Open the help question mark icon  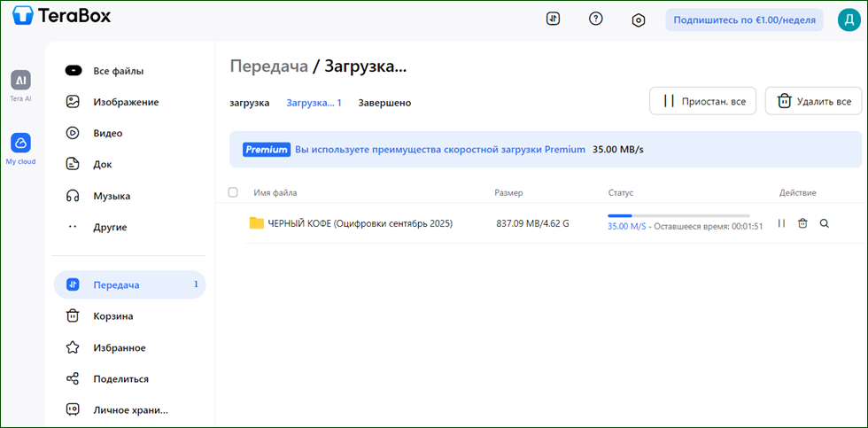(595, 19)
